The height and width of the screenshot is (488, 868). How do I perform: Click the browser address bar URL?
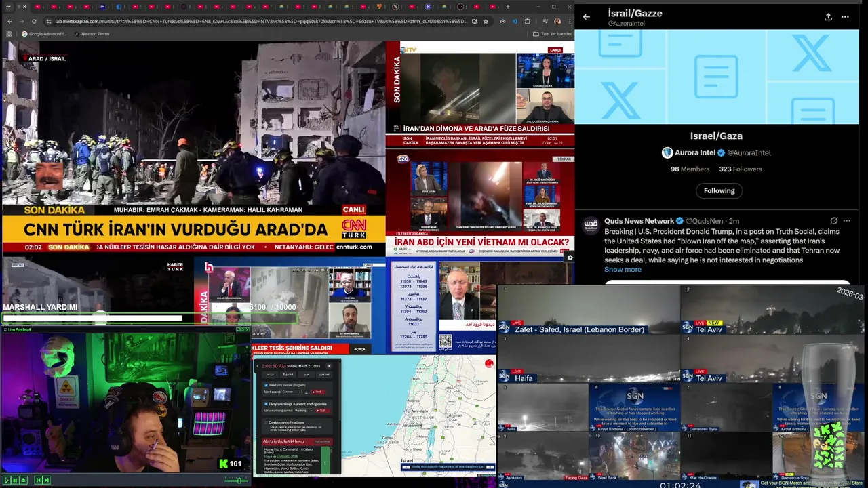click(261, 21)
